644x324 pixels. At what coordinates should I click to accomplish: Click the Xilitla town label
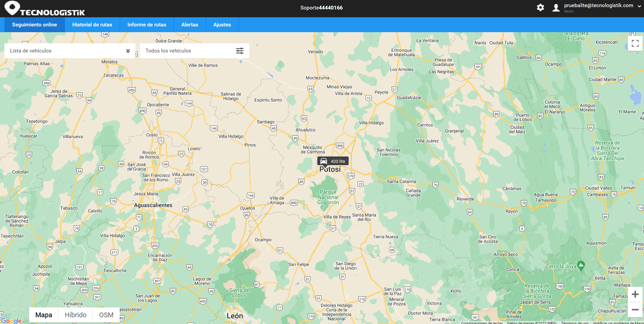pyautogui.click(x=600, y=278)
